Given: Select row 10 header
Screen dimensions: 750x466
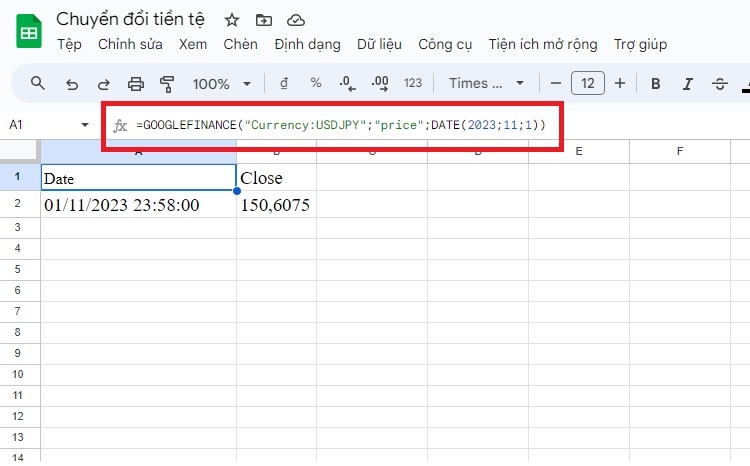Looking at the screenshot, I should (18, 374).
